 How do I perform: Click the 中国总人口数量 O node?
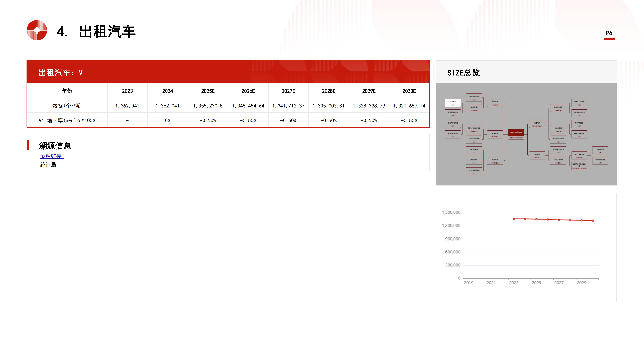click(x=579, y=103)
